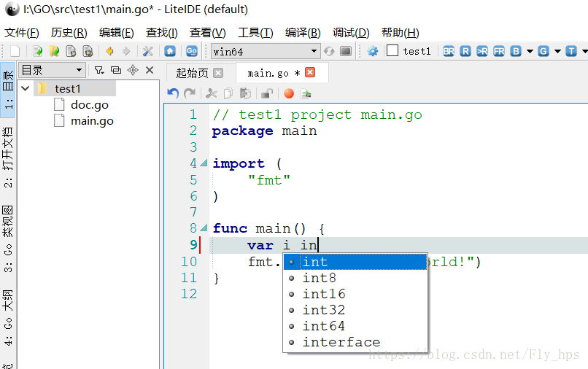Click the undo icon in editor toolbar
This screenshot has width=588, height=369.
(173, 93)
